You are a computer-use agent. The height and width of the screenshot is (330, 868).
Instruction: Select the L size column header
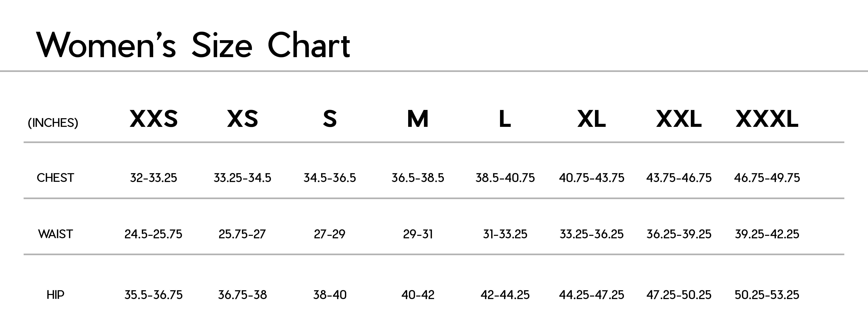505,119
